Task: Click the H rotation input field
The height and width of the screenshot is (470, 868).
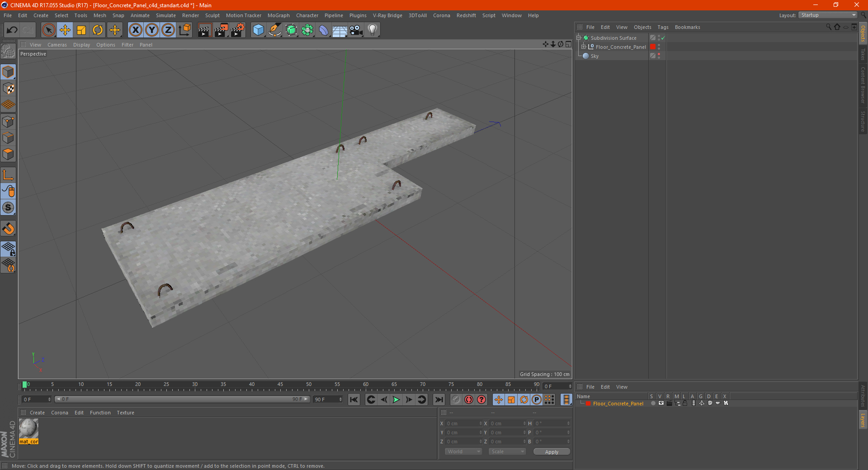Action: pos(553,423)
